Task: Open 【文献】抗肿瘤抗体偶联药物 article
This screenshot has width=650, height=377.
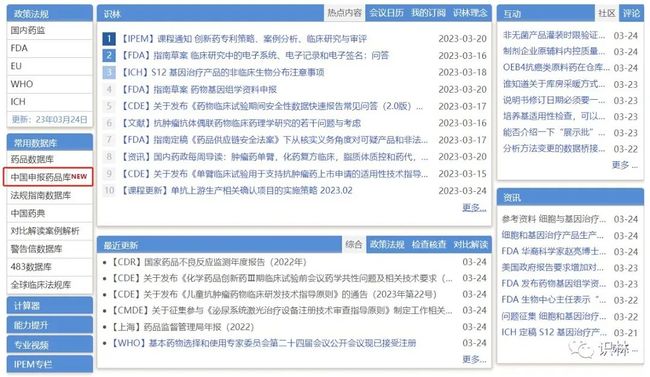Action: 240,123
